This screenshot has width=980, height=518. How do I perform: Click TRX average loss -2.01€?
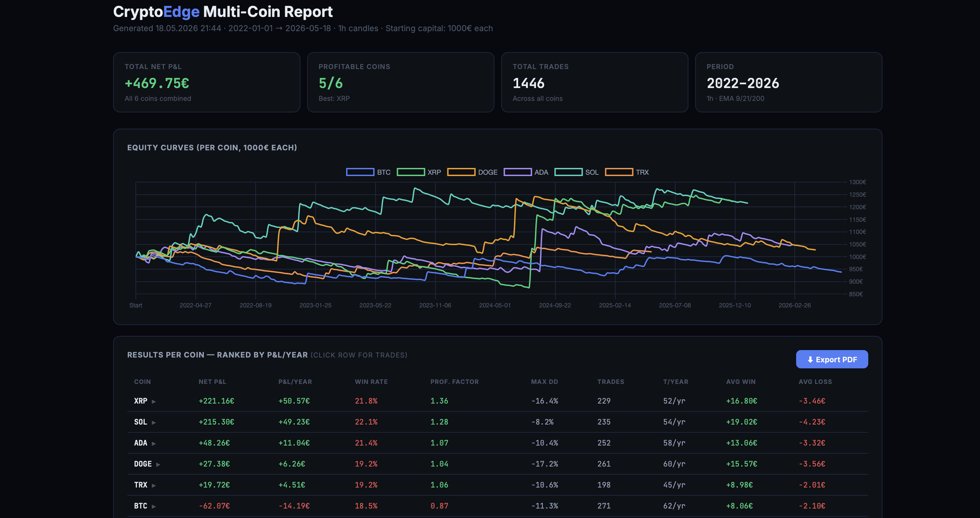[812, 484]
